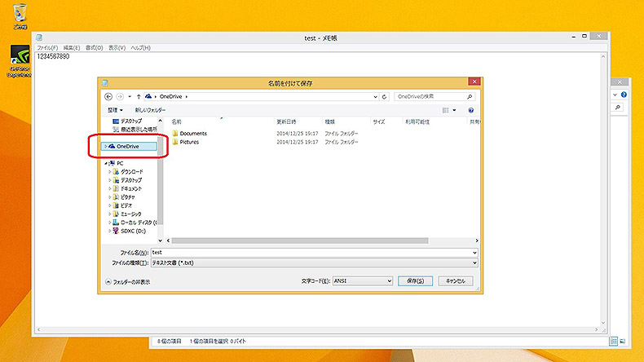Screen dimensions: 644x362
Task: Select SDXC (D:) drive in the tree
Action: click(130, 231)
